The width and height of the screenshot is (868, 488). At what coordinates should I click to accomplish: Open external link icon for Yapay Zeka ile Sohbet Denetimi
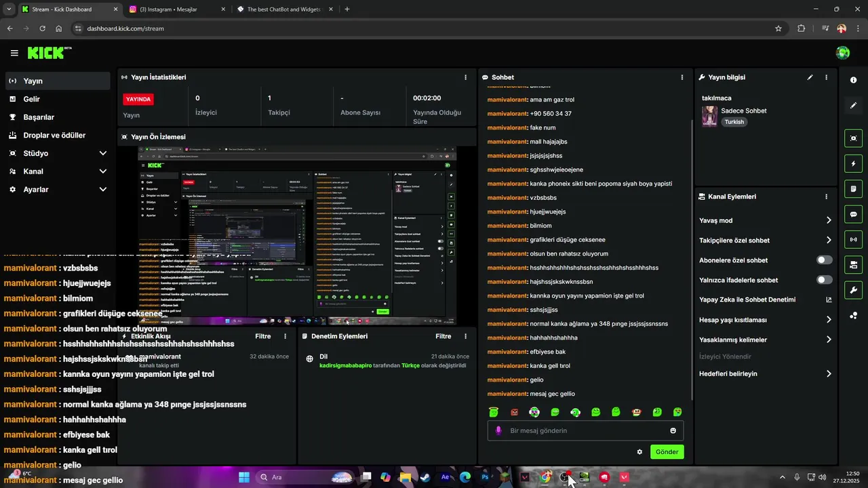829,300
